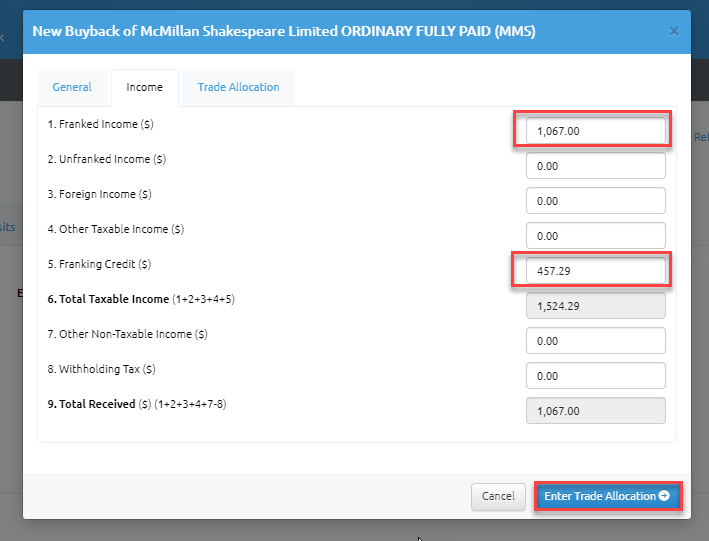Click the Total Taxable Income read-only box

(595, 306)
